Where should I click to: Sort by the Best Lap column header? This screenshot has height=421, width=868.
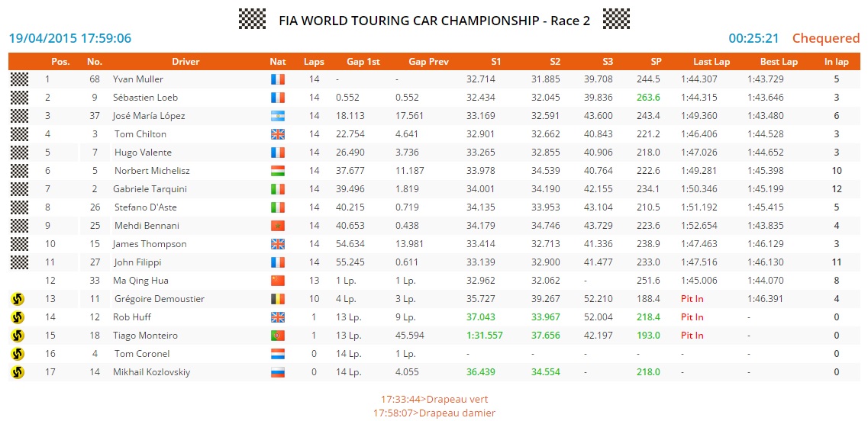[779, 62]
